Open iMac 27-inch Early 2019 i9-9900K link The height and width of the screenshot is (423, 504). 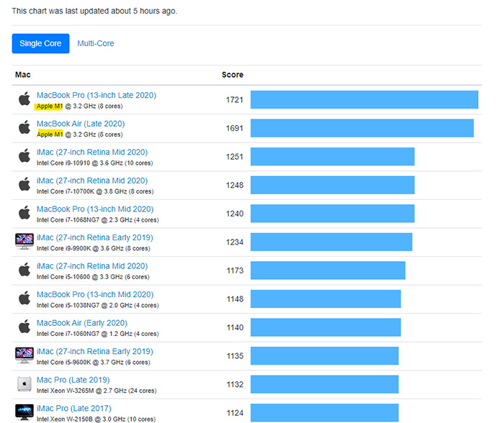tap(95, 237)
